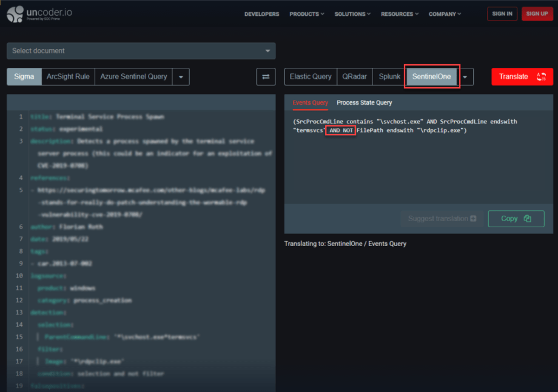This screenshot has height=392, width=558.
Task: Click the Sign In button
Action: pyautogui.click(x=502, y=14)
